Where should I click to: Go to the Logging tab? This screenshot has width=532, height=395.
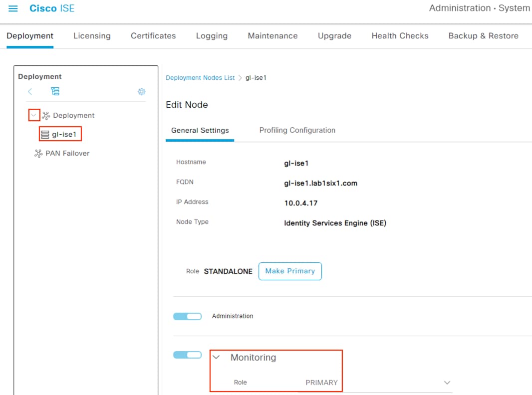(x=212, y=36)
